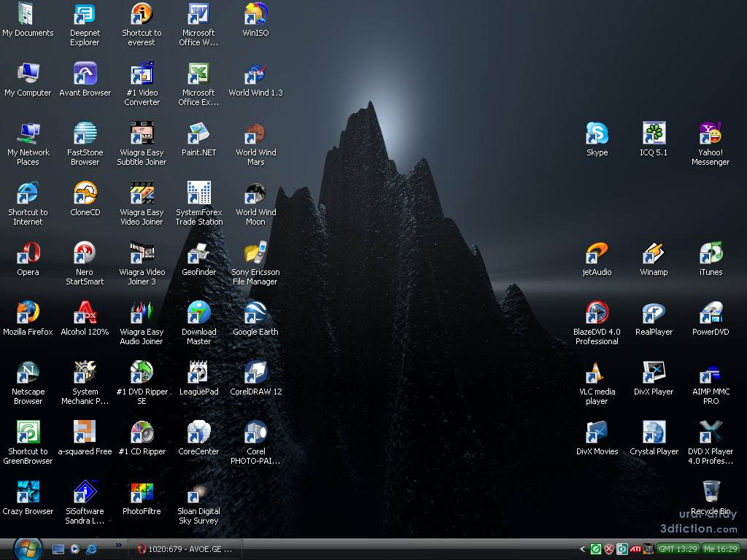This screenshot has width=747, height=560.
Task: Select the Mozilla Firefox icon
Action: pos(28,312)
